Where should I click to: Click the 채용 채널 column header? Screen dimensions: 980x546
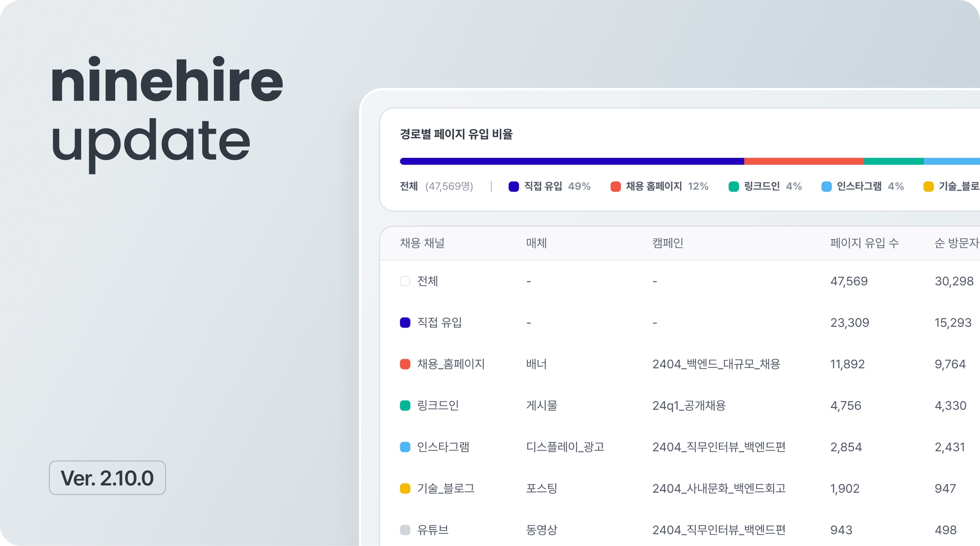(422, 243)
